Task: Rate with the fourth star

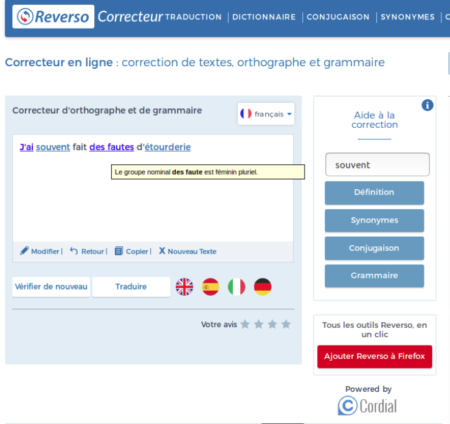Action: (x=286, y=324)
